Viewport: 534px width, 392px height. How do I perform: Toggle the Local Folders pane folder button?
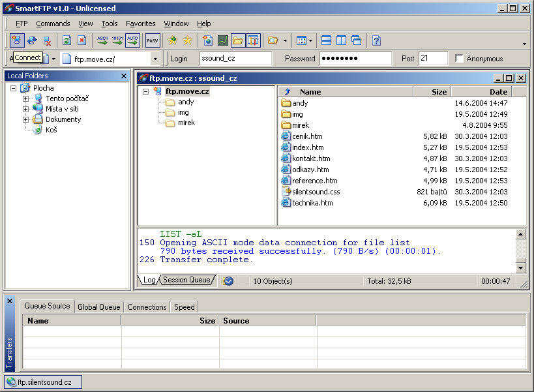[238, 40]
